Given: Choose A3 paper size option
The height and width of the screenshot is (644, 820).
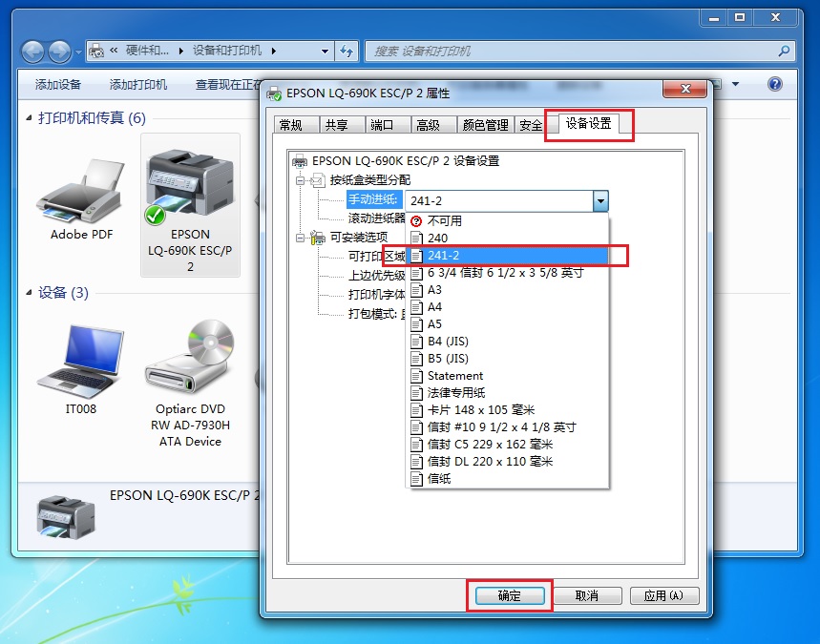Looking at the screenshot, I should click(x=507, y=290).
